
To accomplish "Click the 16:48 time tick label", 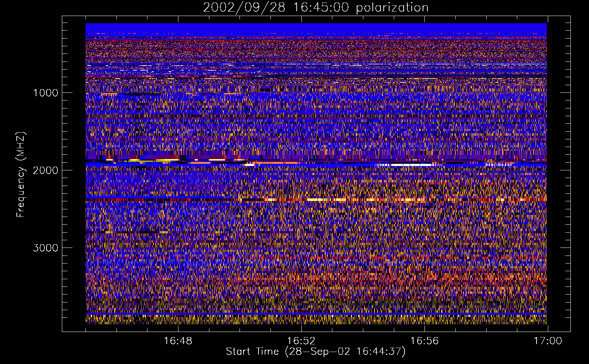I will pos(178,341).
